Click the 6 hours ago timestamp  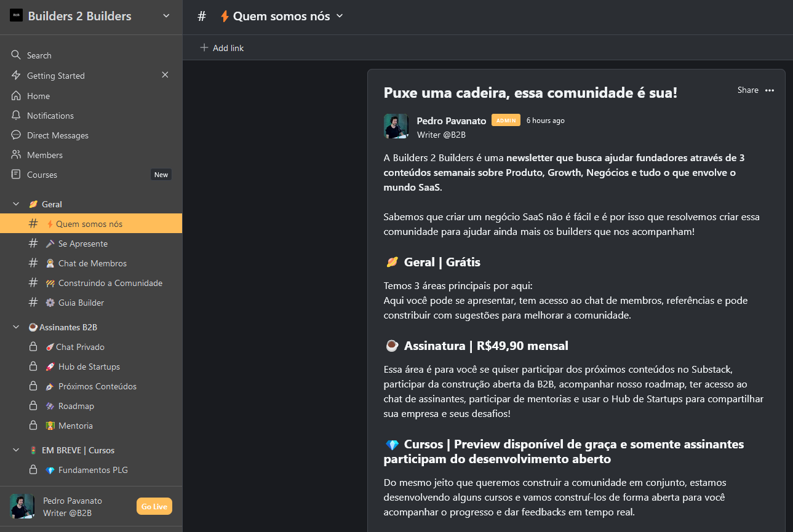click(x=546, y=121)
